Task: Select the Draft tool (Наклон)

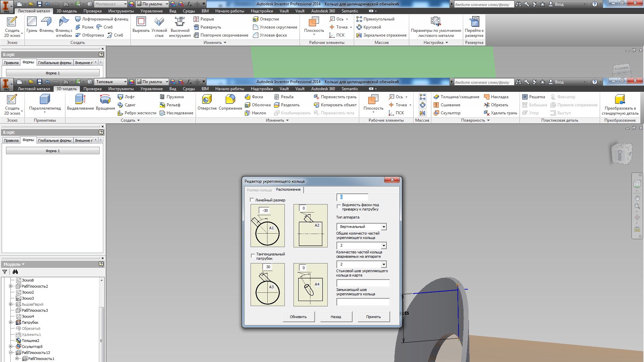Action: [255, 113]
